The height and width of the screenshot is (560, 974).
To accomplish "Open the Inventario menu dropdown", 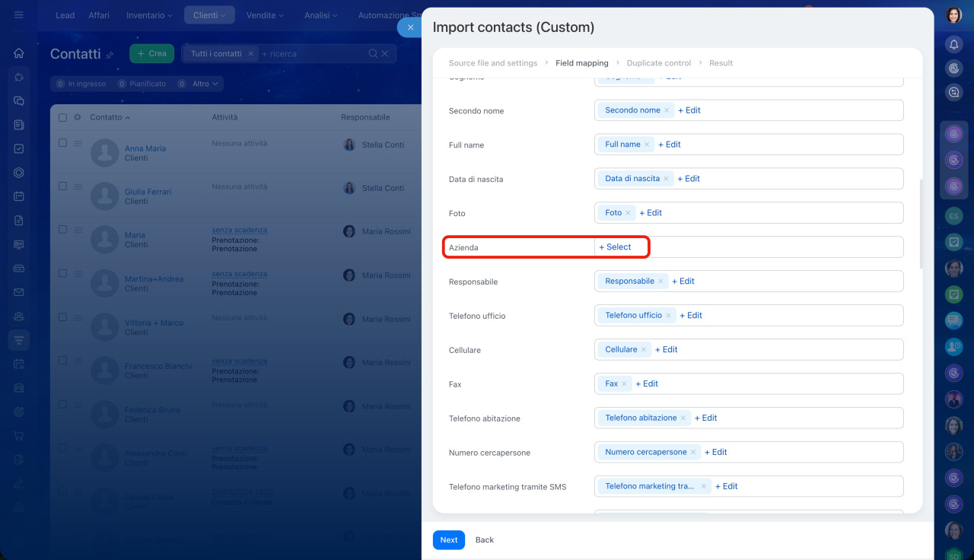I will pyautogui.click(x=149, y=15).
